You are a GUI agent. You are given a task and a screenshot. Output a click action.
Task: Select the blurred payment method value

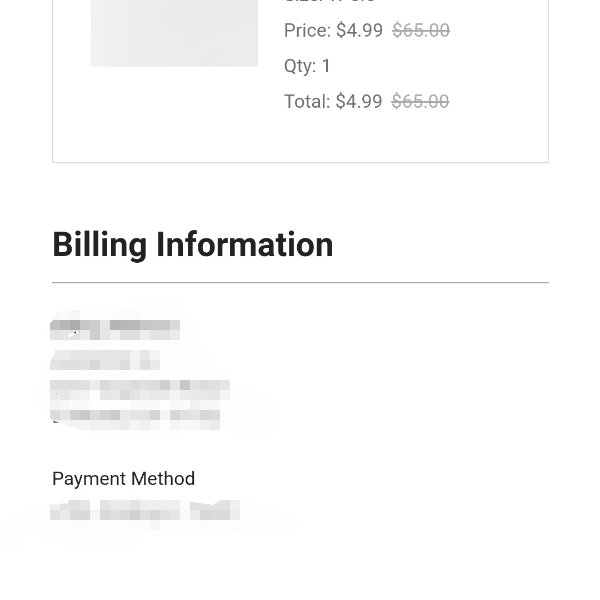(x=145, y=510)
